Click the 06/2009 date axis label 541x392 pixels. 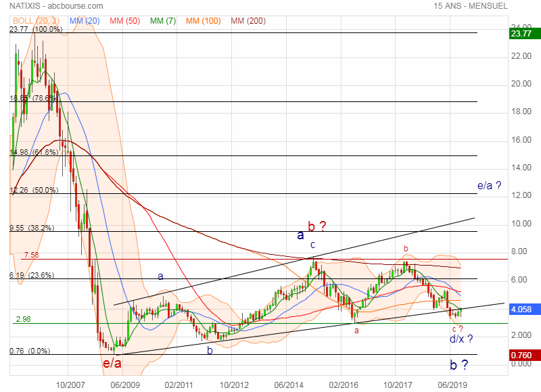pyautogui.click(x=125, y=385)
